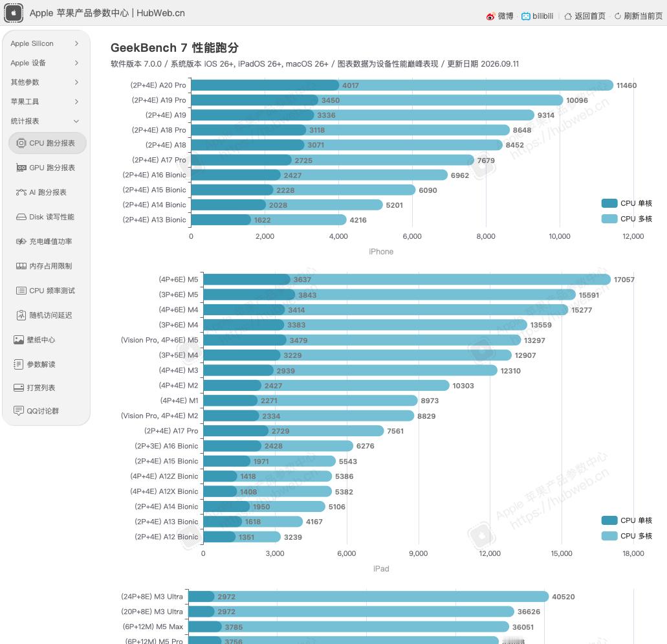The image size is (667, 644).
Task: Open 充电峰值功率 page
Action: point(47,241)
